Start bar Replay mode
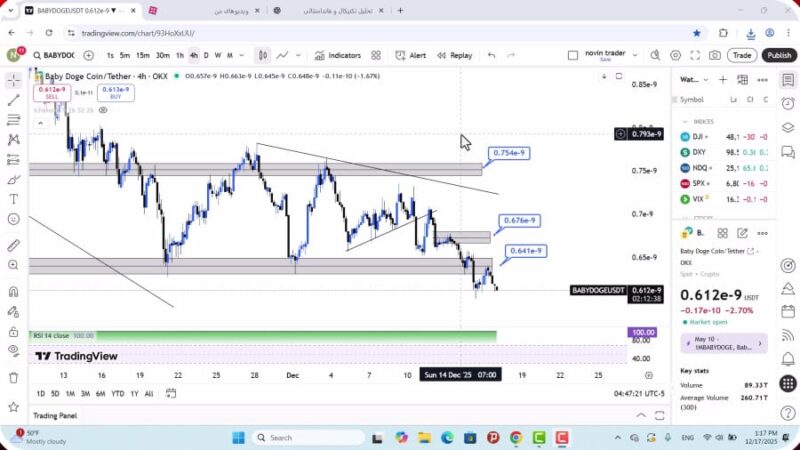 coord(454,55)
